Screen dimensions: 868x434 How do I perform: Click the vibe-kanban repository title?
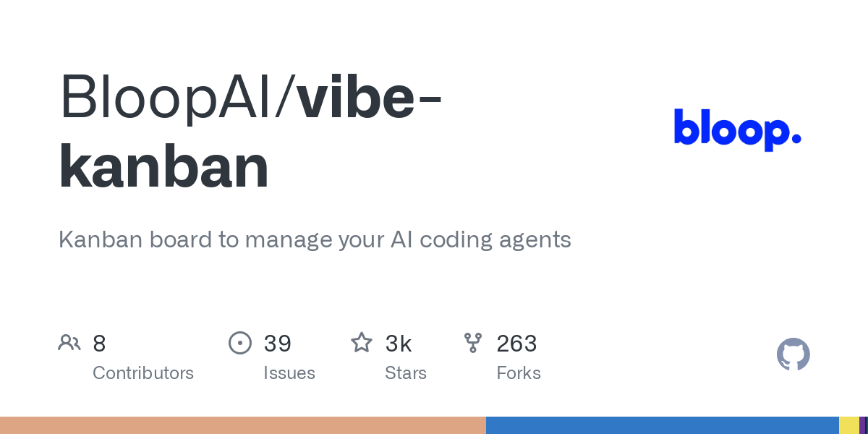(252, 133)
